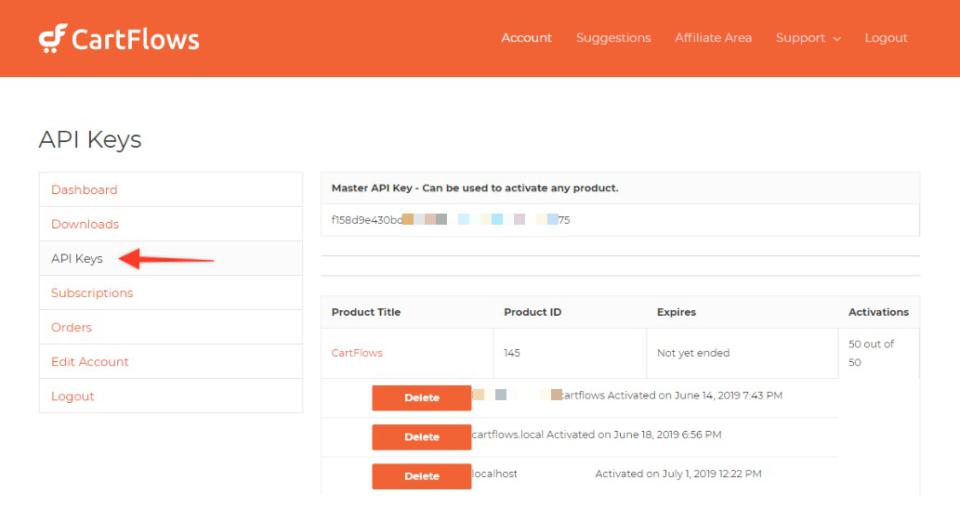Click the Logout link in the sidebar

click(73, 396)
